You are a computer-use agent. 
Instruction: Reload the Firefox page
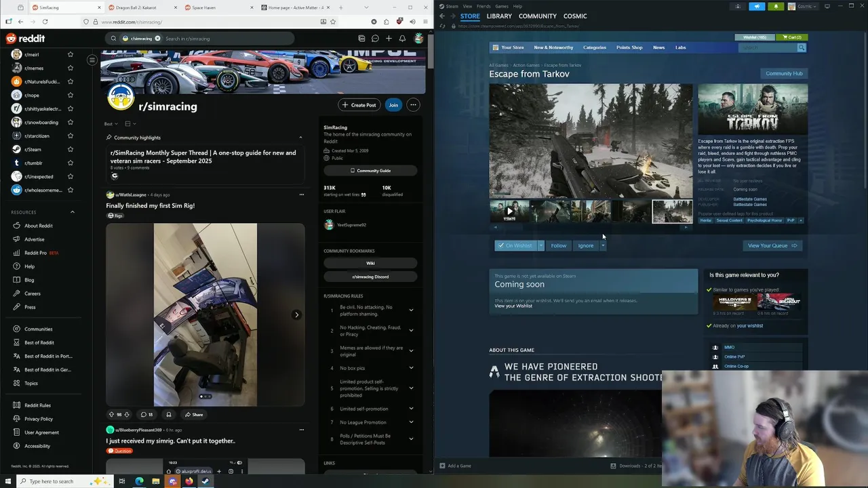[x=45, y=22]
